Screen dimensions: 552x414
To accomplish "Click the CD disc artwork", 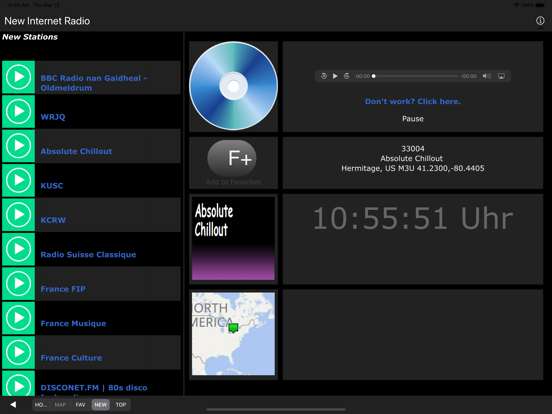I will click(233, 86).
